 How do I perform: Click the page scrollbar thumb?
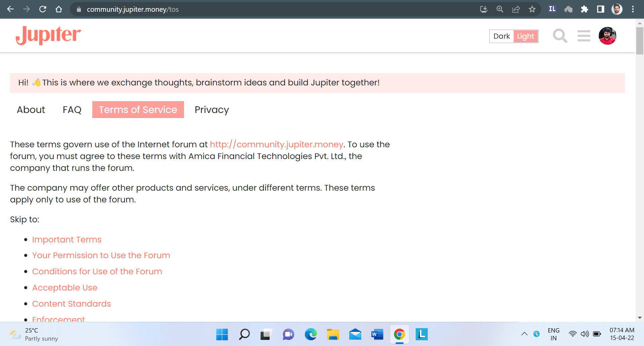click(x=640, y=40)
